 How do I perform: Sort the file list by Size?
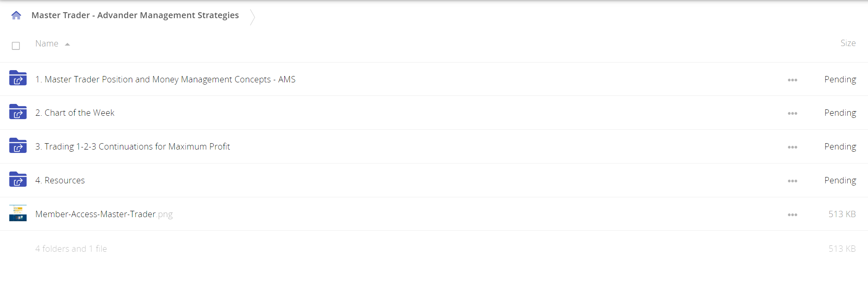848,43
